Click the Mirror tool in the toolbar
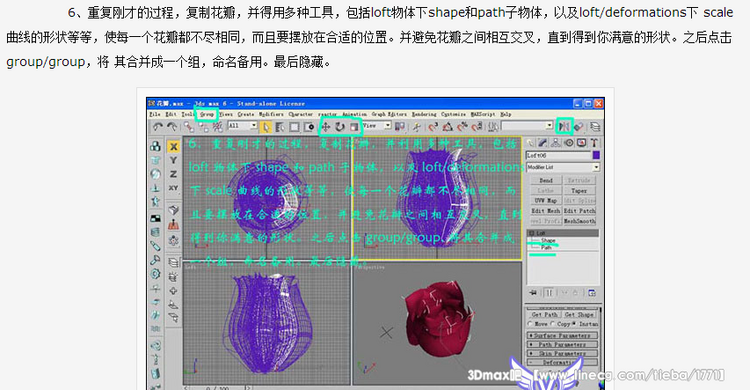750x390 pixels. (x=564, y=126)
